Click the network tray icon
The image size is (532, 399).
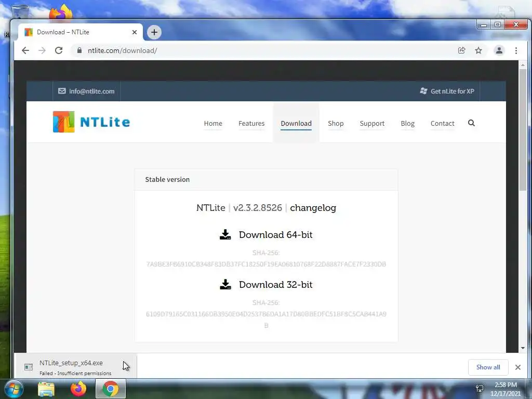(x=480, y=389)
